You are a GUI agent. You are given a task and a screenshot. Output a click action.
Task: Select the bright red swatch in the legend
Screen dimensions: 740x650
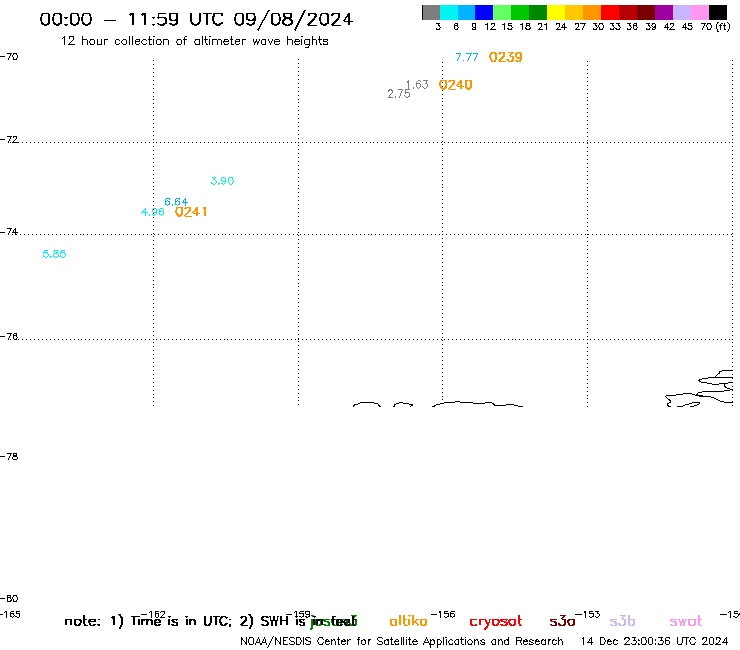pyautogui.click(x=610, y=12)
